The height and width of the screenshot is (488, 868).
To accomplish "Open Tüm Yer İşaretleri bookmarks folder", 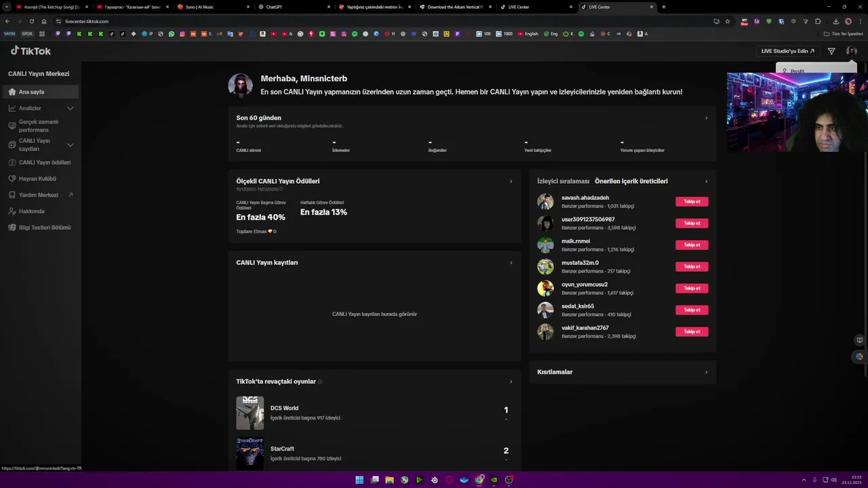I will [843, 33].
